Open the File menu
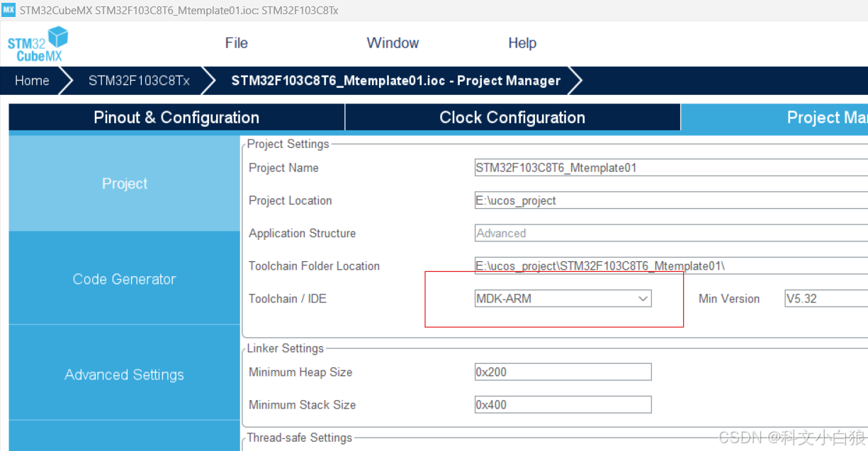868x451 pixels. pyautogui.click(x=237, y=43)
